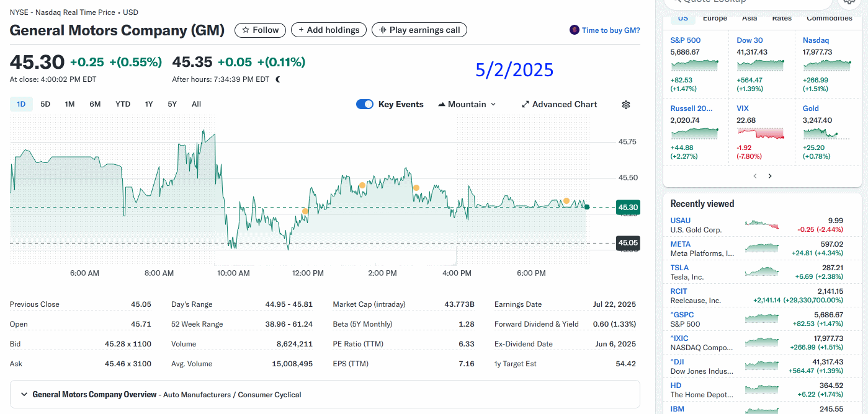Click the Advanced Chart expand-arrows icon
Screen dimensions: 868x414
[526, 105]
